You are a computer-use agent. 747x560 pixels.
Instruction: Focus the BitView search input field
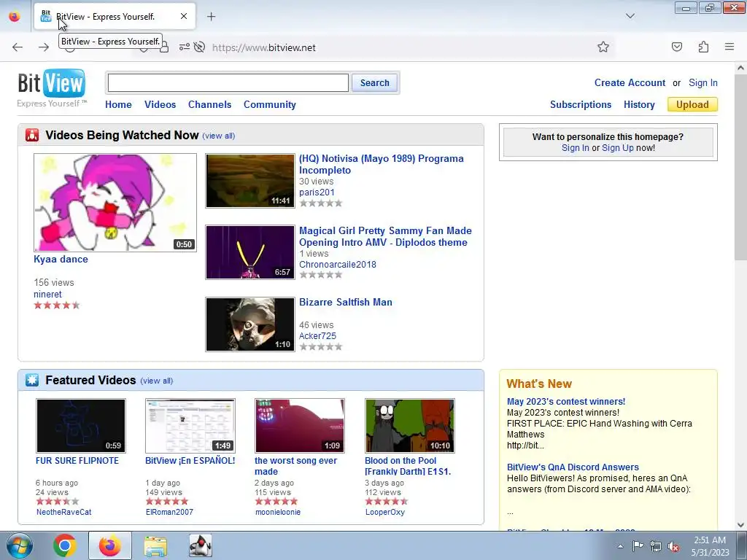pyautogui.click(x=228, y=83)
